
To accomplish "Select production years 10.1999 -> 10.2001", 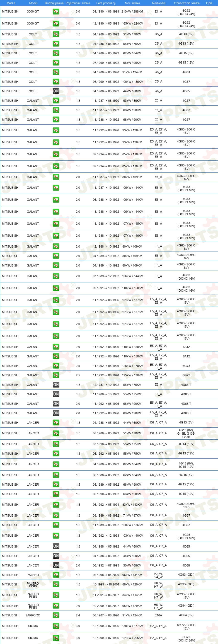I will click(x=106, y=584).
